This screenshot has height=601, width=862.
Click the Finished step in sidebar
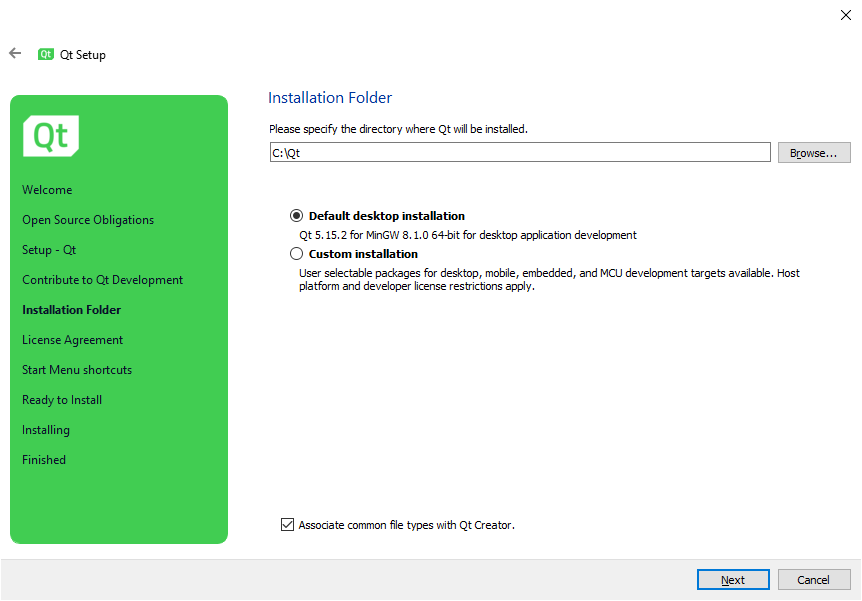[44, 460]
